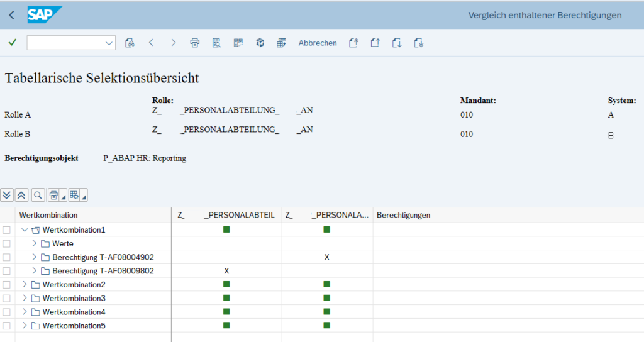This screenshot has height=342, width=644.
Task: Expand the Wertkombination2 node
Action: coord(25,285)
